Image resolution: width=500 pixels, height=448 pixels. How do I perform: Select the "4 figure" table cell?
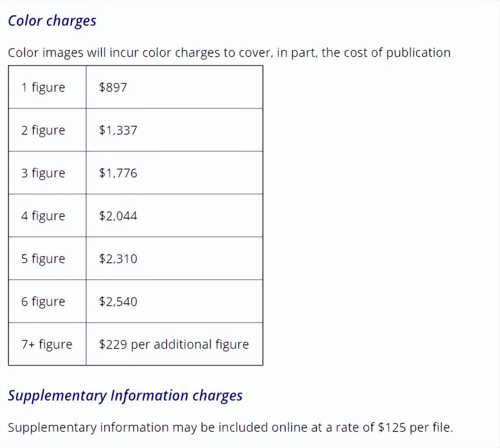43,216
